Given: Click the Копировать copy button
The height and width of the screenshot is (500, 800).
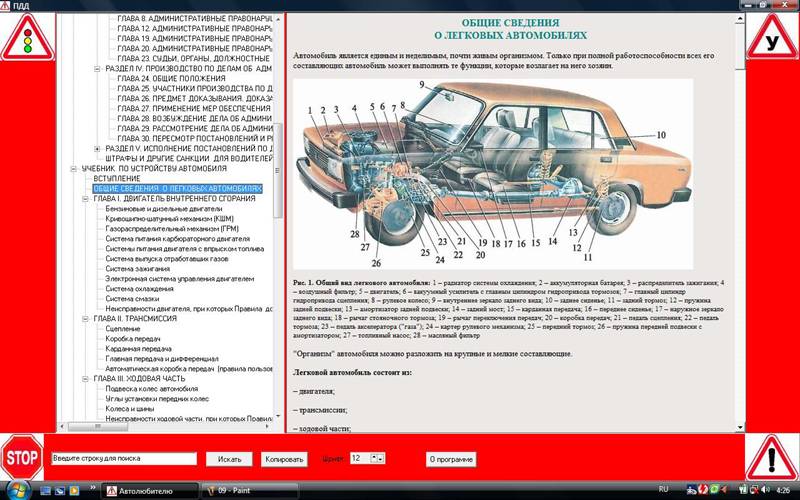Looking at the screenshot, I should tap(284, 459).
